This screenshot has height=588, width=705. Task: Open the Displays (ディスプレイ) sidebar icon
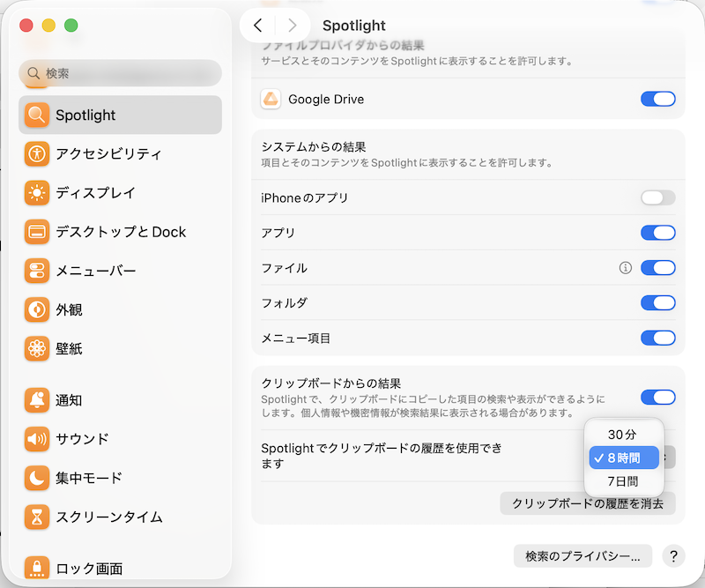click(x=37, y=192)
